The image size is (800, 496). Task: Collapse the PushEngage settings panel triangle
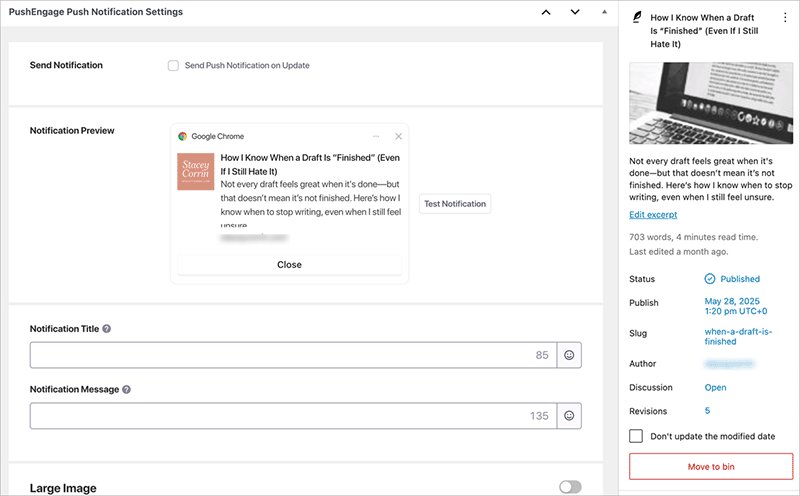coord(604,12)
